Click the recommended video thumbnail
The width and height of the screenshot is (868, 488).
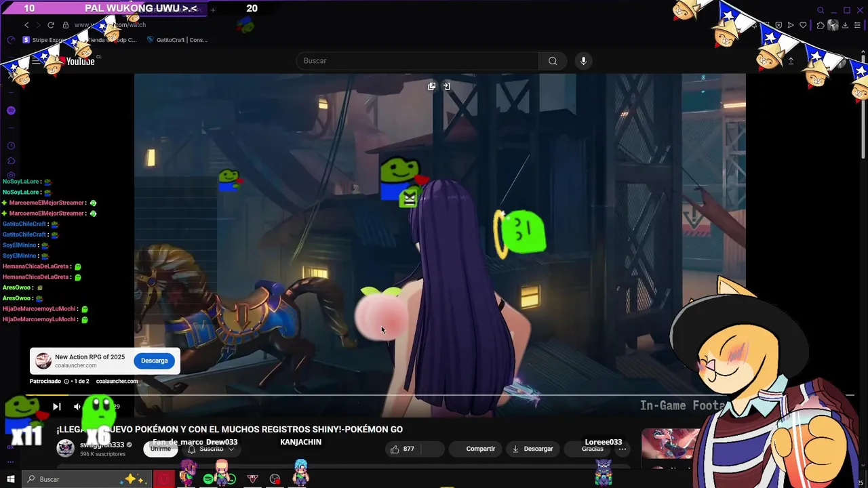coord(671,444)
